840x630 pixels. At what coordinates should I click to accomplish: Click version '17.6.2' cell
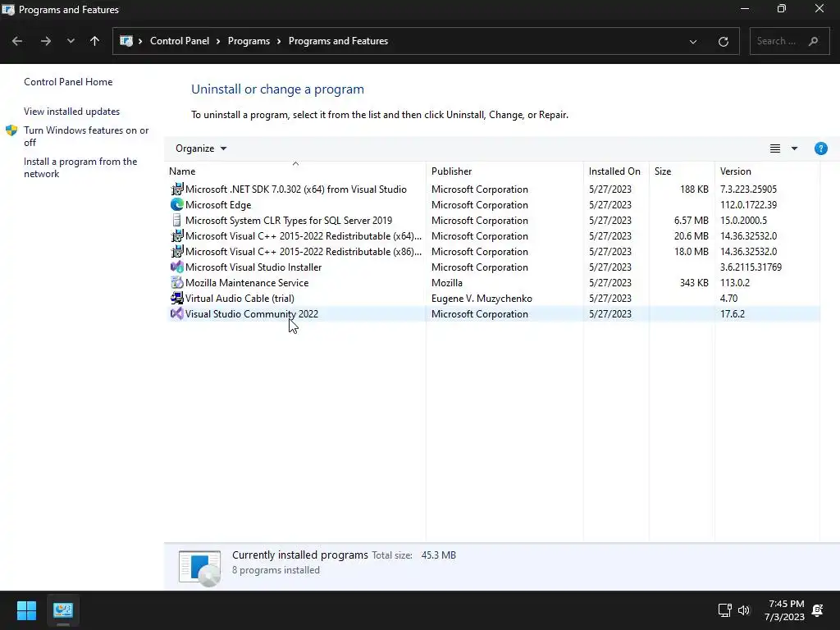coord(733,314)
